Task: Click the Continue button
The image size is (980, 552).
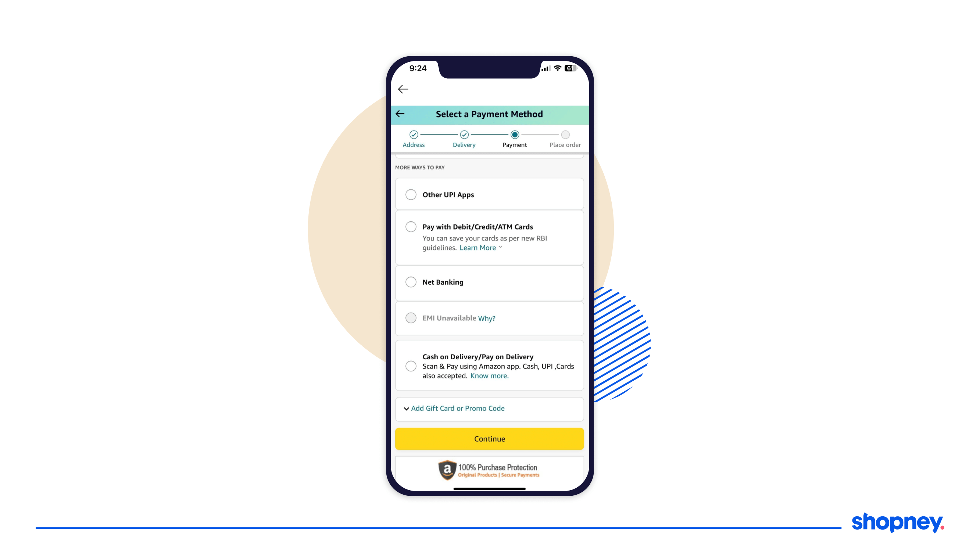Action: coord(489,439)
